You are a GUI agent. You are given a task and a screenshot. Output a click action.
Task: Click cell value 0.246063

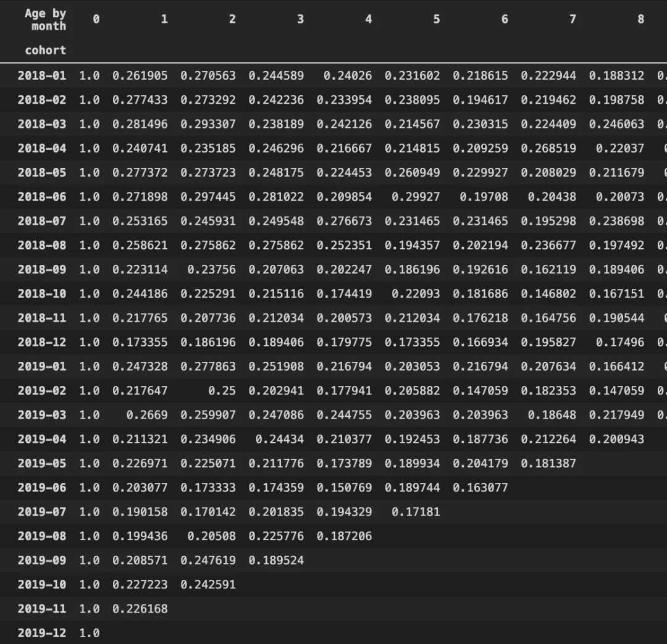(x=616, y=123)
